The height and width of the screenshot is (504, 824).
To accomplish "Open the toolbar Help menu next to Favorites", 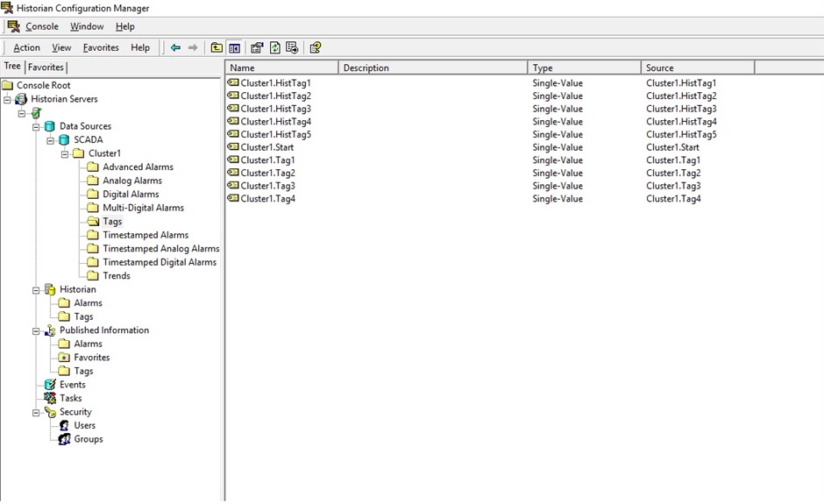I will click(140, 48).
